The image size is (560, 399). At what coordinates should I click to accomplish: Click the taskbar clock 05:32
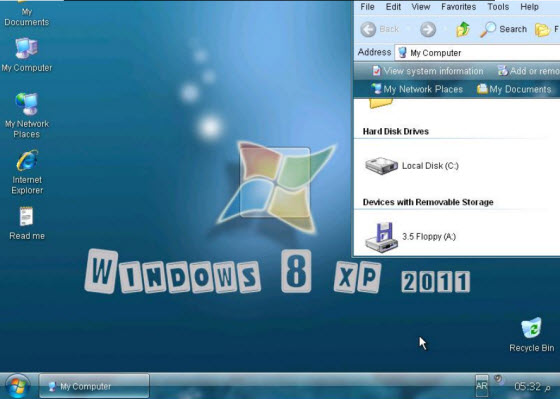[532, 386]
